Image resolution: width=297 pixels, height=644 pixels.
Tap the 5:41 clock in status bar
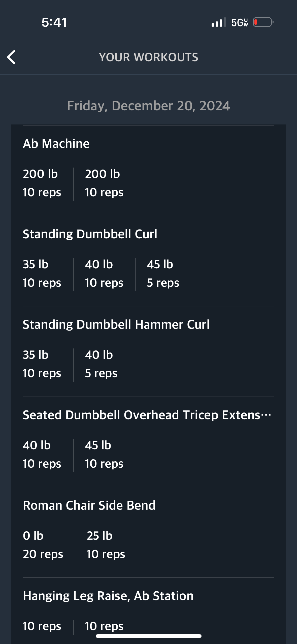click(x=54, y=22)
